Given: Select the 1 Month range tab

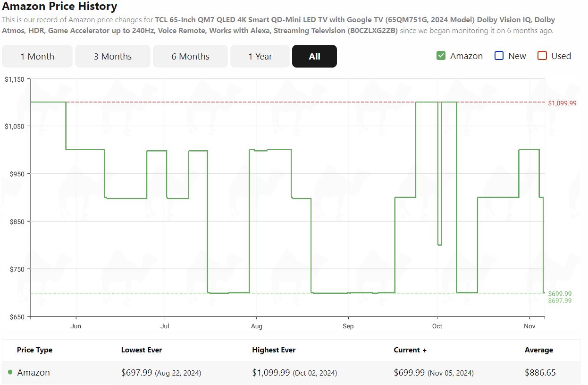Looking at the screenshot, I should [37, 56].
